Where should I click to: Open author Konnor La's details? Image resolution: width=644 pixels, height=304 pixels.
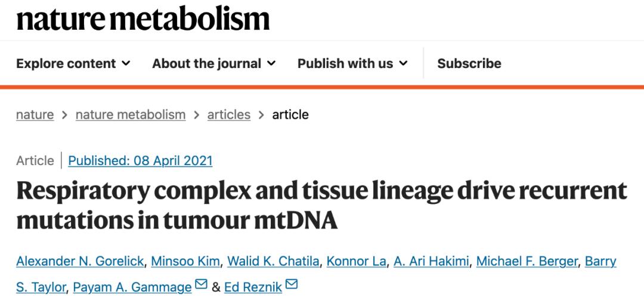tap(356, 261)
